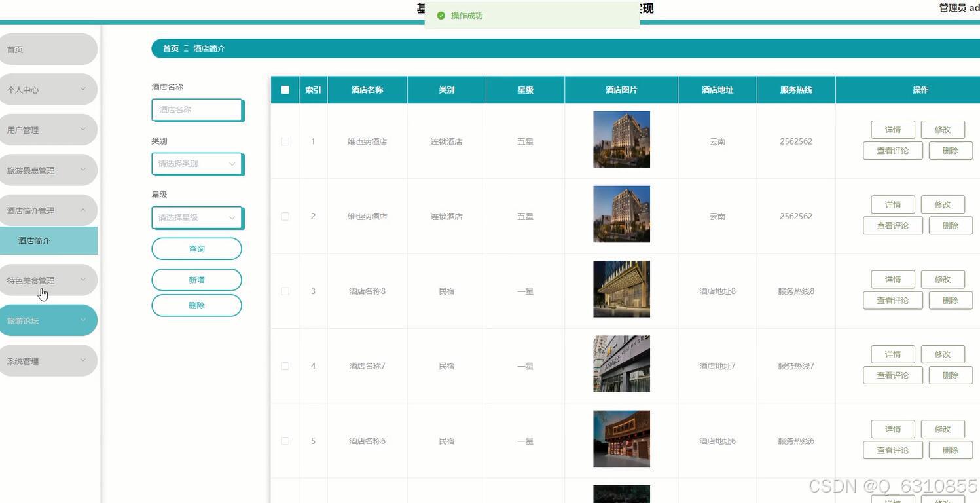Click the hotel image for 酒店名称6
This screenshot has width=980, height=503.
pos(621,439)
